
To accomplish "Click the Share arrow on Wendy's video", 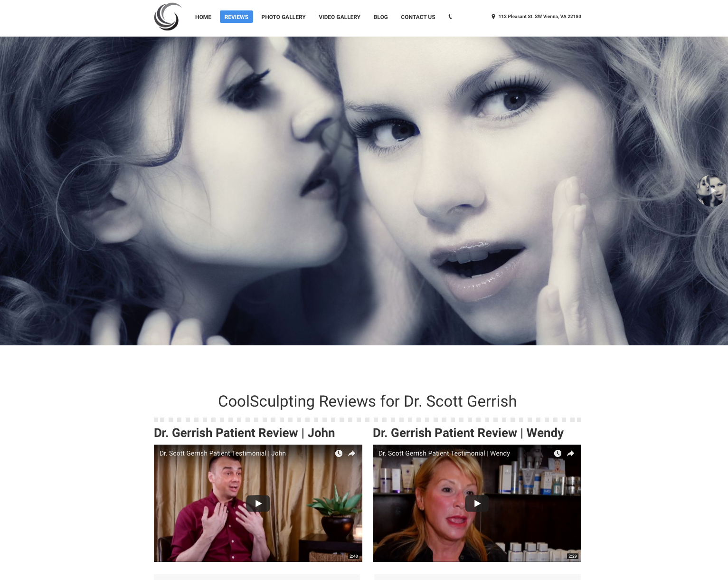I will [571, 454].
